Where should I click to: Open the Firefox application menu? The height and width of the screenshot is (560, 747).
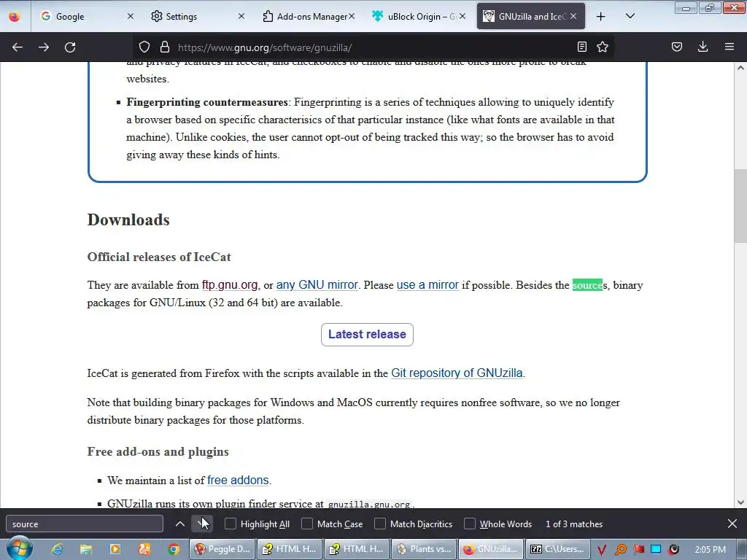[x=729, y=47]
